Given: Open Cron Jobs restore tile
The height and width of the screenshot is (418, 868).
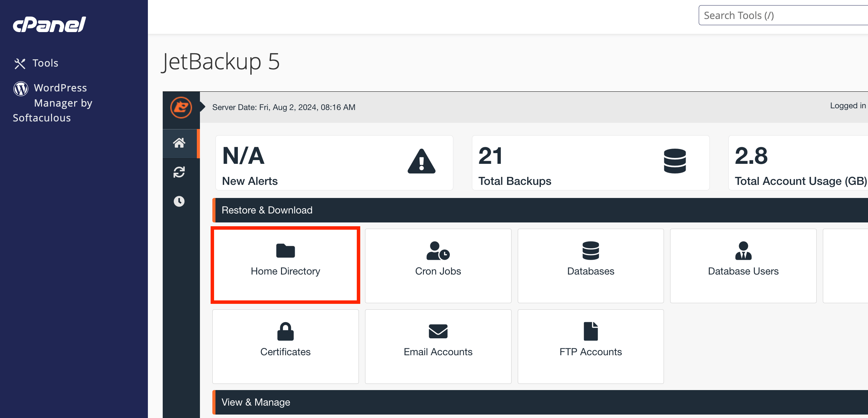Looking at the screenshot, I should 438,266.
